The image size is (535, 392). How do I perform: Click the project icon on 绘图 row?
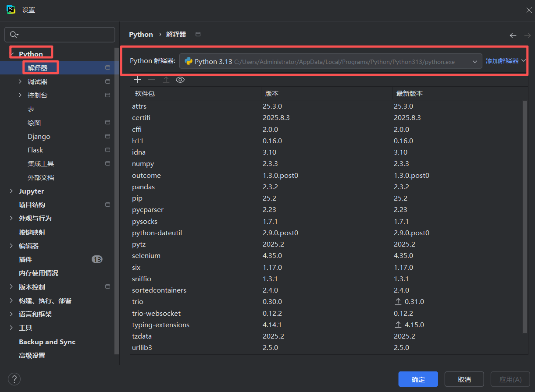coord(108,123)
